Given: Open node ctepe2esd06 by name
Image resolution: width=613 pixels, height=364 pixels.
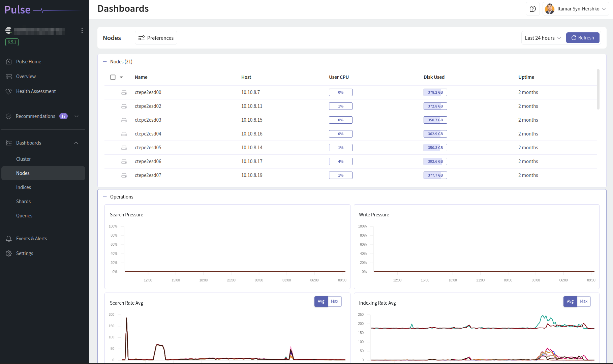Looking at the screenshot, I should (148, 161).
